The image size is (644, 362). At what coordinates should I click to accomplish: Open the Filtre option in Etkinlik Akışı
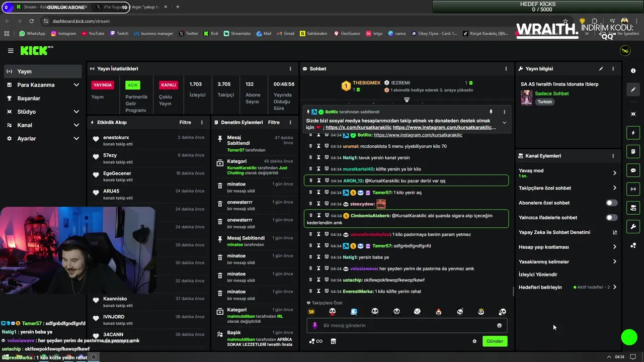185,122
